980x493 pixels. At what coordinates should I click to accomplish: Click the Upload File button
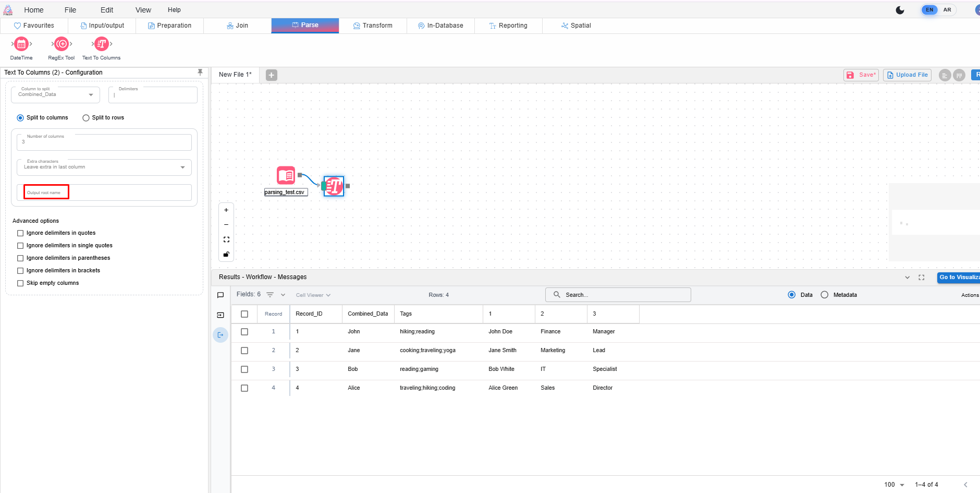[907, 75]
